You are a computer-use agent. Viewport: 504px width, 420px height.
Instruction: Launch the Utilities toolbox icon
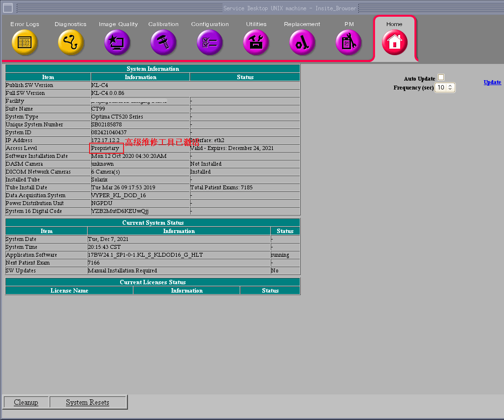(x=256, y=43)
